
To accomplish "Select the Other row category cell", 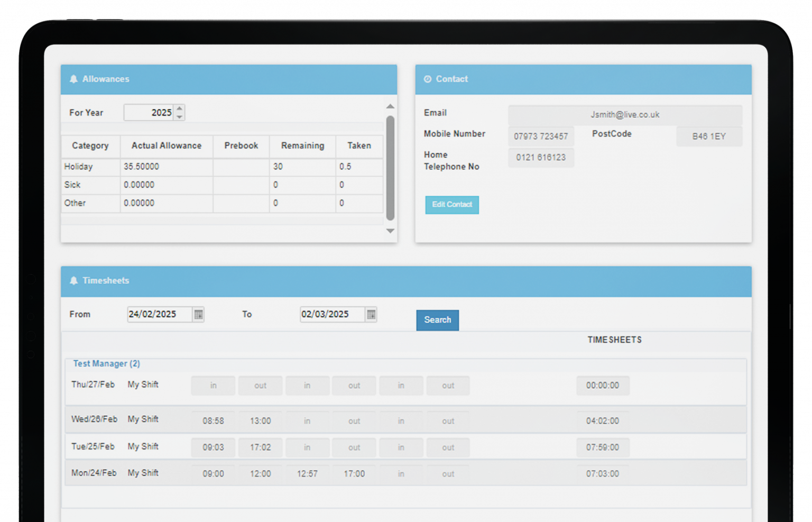I will (x=90, y=203).
